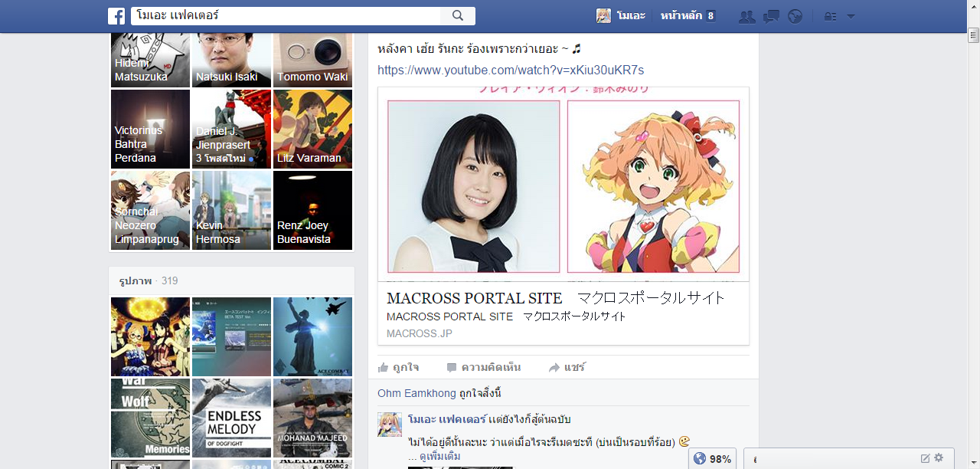The height and width of the screenshot is (469, 980).
Task: Click the แชร์ share button
Action: (x=567, y=368)
